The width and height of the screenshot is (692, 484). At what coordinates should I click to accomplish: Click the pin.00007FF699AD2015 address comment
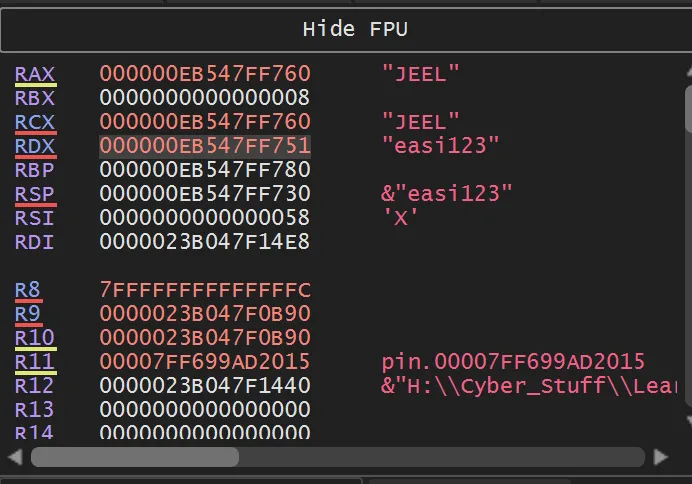click(x=513, y=362)
